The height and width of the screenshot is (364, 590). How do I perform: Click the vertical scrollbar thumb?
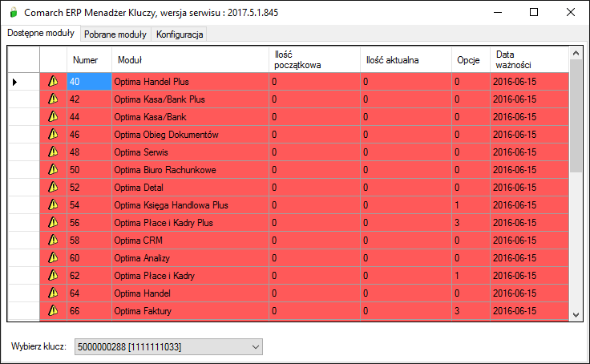576,116
